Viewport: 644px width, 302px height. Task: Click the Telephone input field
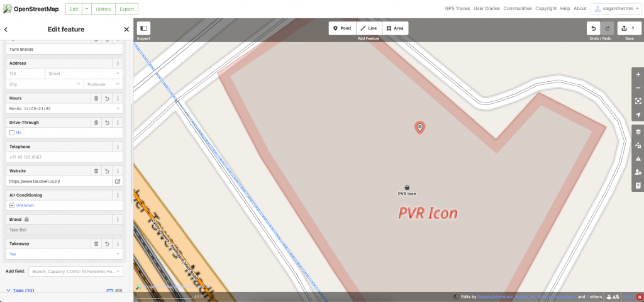[65, 157]
